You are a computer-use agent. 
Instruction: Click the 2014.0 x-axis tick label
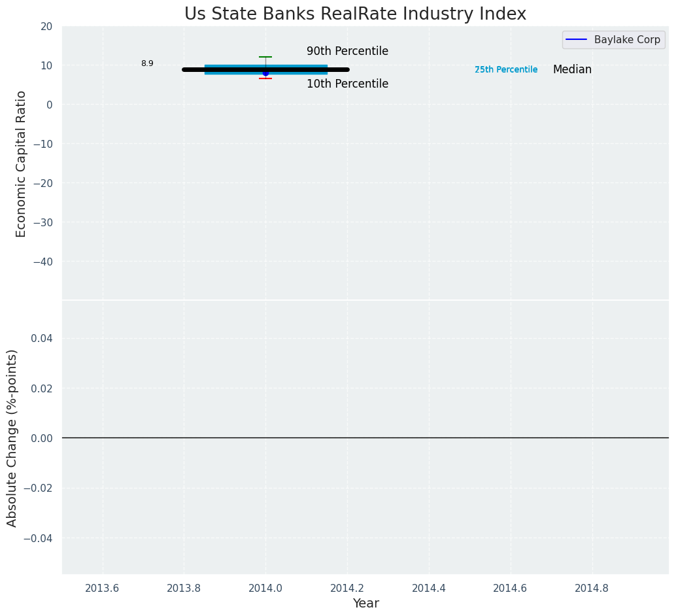(x=265, y=588)
